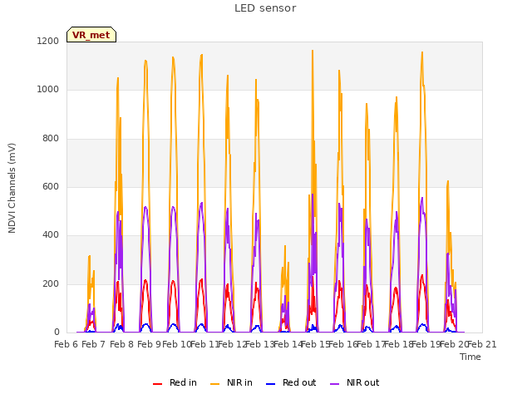
Task: Click the NIR in peak on Feb 11
Action: pos(201,55)
